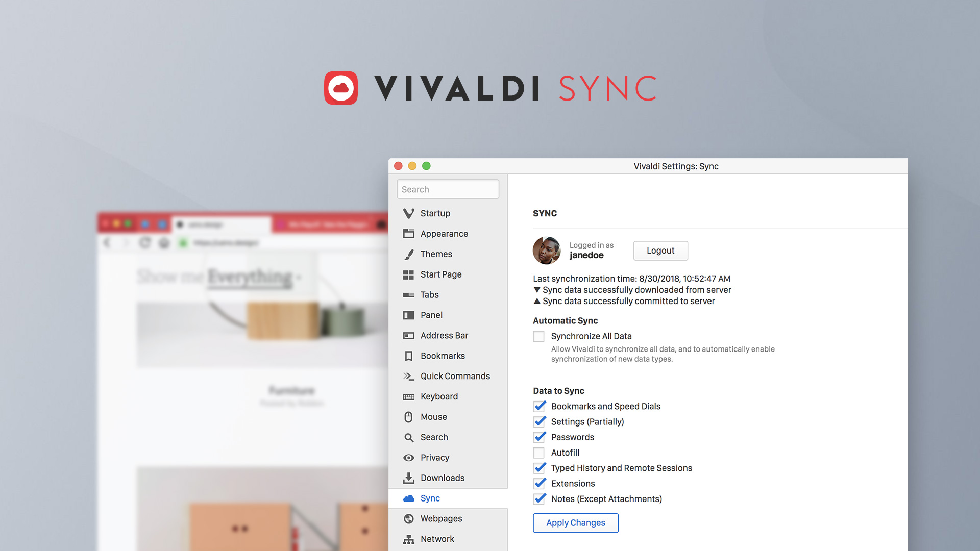Toggle the Synchronize All Data checkbox
980x551 pixels.
point(538,336)
